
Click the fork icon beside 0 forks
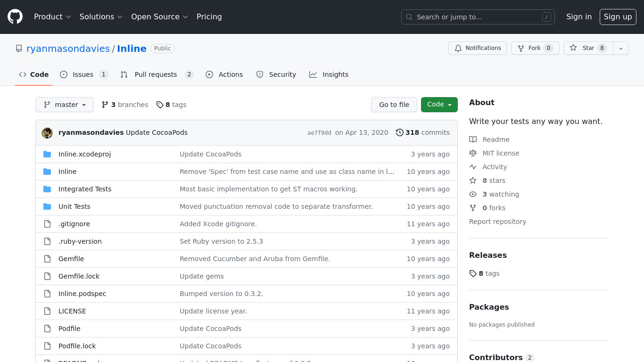click(473, 208)
